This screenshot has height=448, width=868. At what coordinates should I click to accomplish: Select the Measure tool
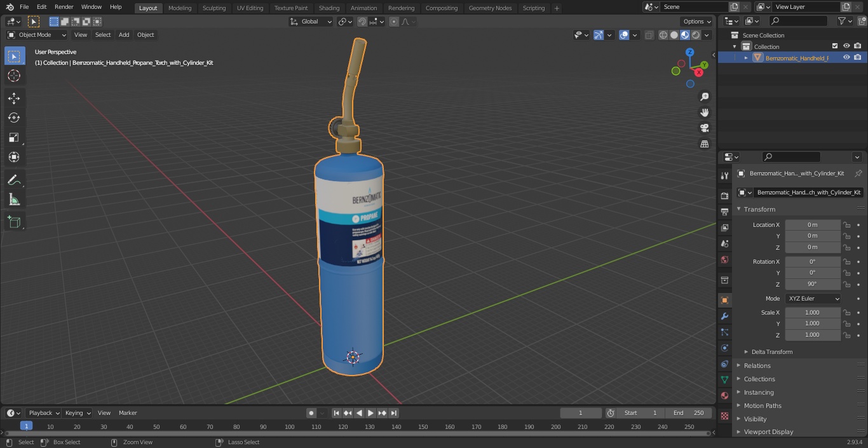tap(14, 200)
